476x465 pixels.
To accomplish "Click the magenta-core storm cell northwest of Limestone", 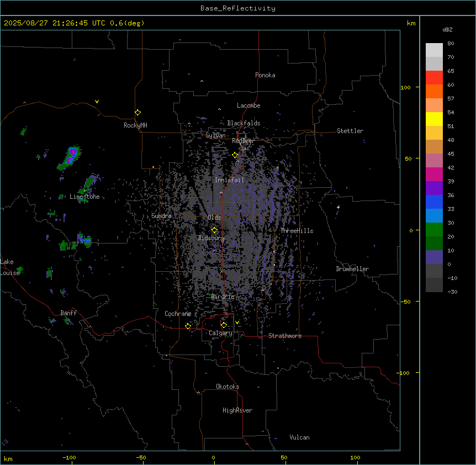I will [70, 157].
